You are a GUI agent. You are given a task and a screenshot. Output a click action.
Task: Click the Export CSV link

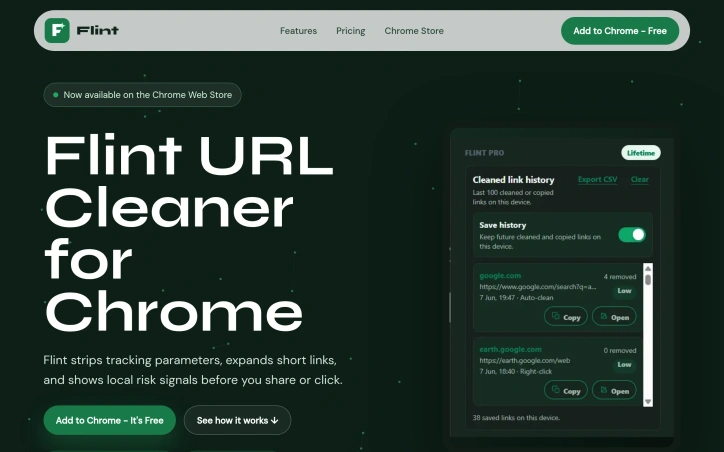597,180
